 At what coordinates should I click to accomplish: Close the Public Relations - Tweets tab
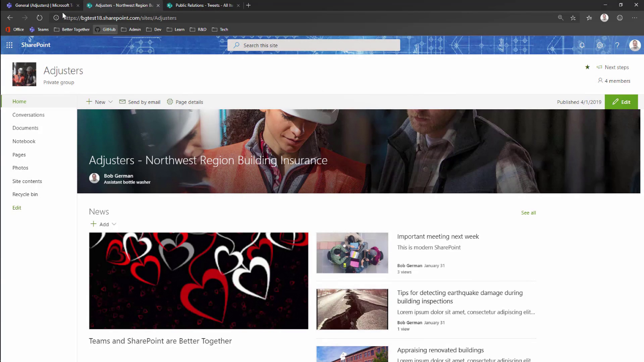238,5
